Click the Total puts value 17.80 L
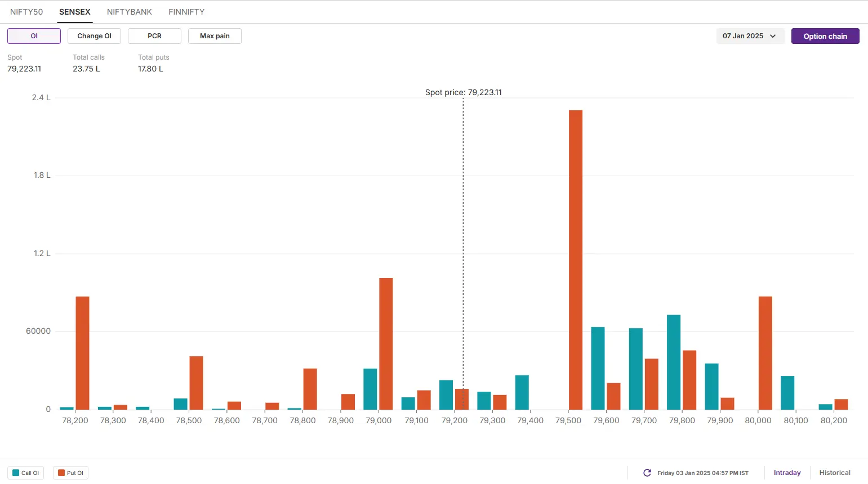The width and height of the screenshot is (868, 484). pos(150,69)
